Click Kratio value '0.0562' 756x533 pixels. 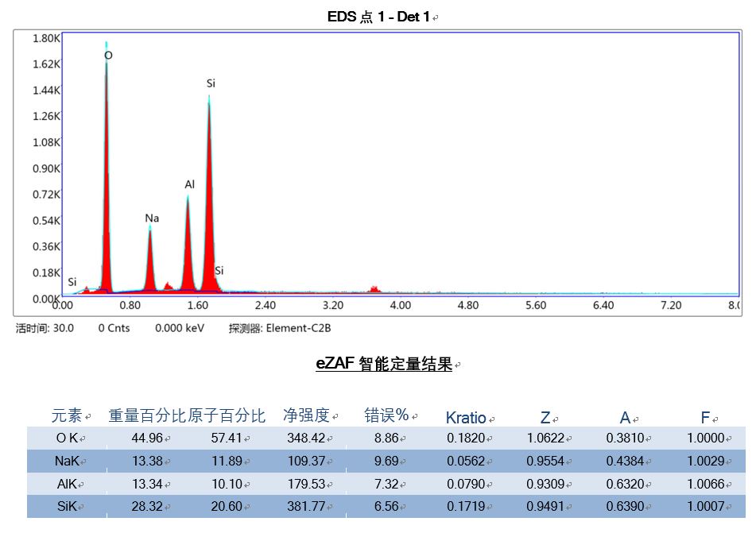(466, 462)
